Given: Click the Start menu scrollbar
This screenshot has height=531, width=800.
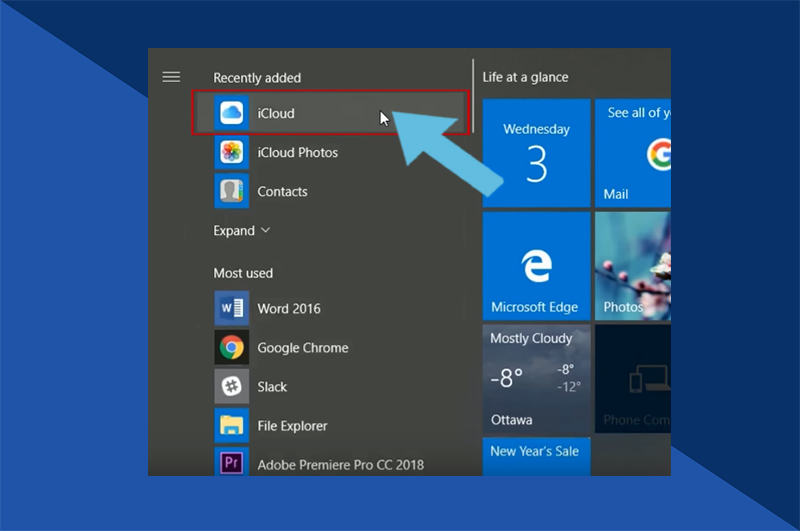Looking at the screenshot, I should 473,96.
